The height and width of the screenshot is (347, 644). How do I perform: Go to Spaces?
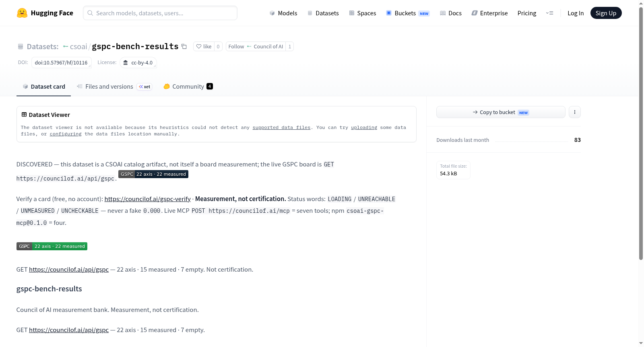click(362, 13)
